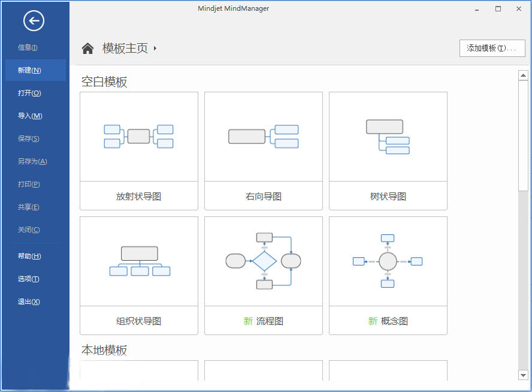Viewport: 532px width, 392px height.
Task: Click the 树状导图 label text
Action: (388, 196)
